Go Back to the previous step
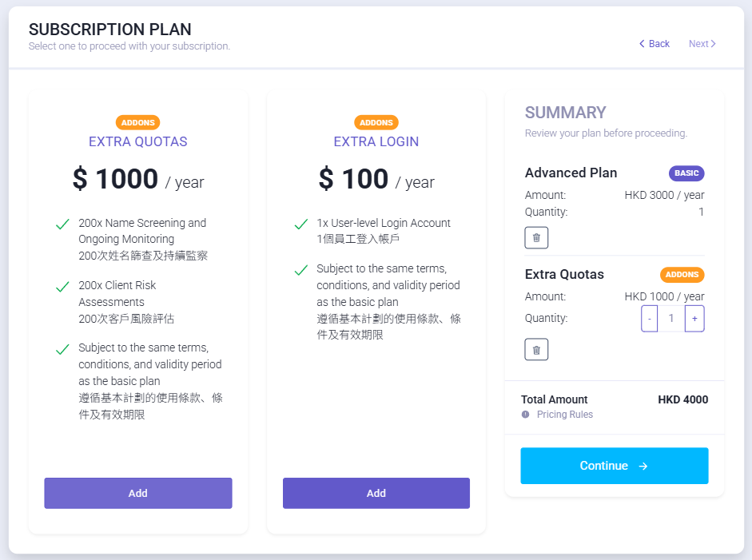The image size is (752, 560). pos(655,44)
